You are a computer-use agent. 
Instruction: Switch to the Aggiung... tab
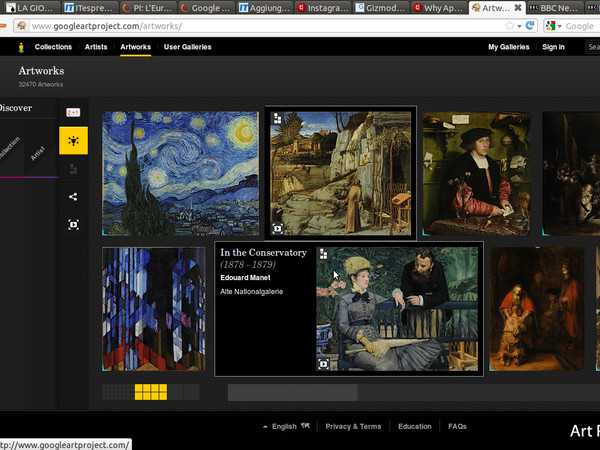tap(265, 8)
